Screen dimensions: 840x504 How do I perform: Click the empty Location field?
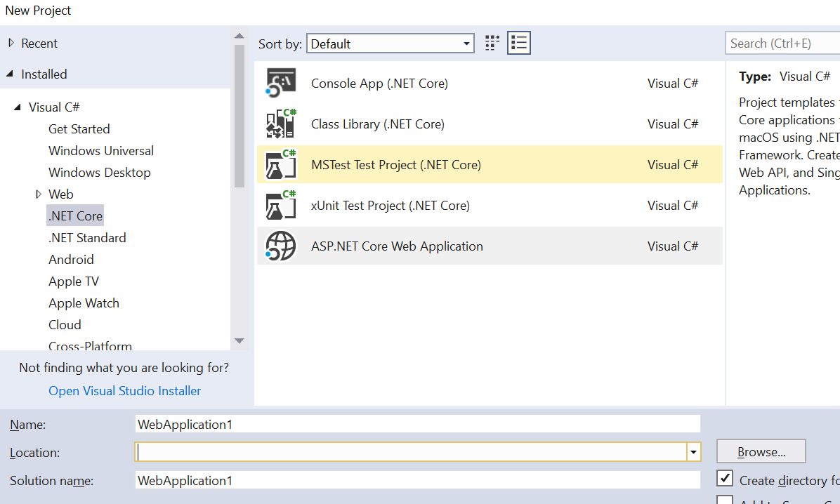(410, 452)
